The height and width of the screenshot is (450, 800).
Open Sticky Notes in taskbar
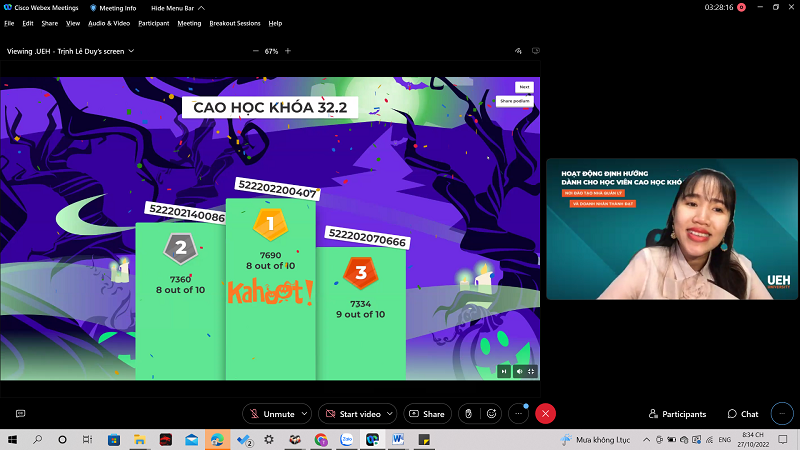[424, 440]
